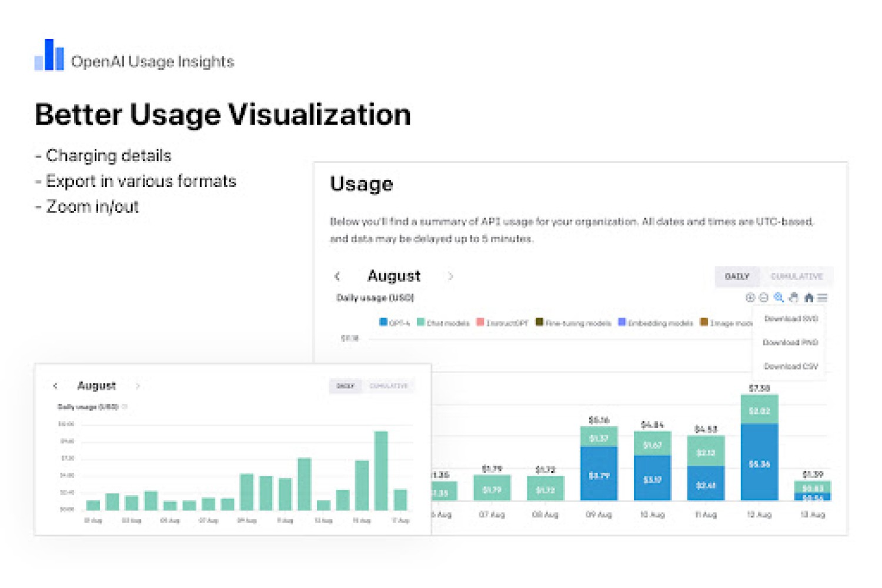Click 'Export in various formats' bullet

135,181
